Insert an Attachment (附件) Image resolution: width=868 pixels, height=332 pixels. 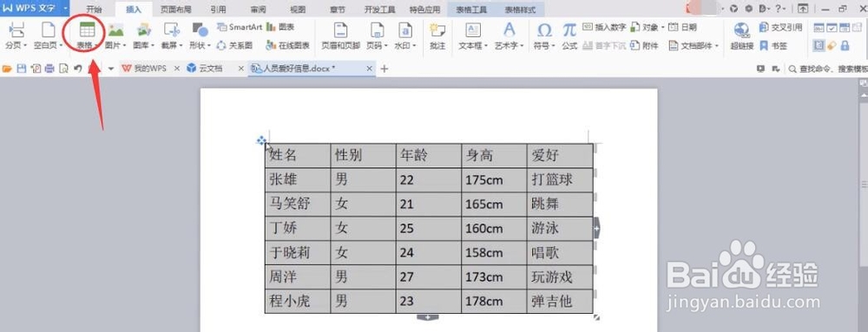644,46
